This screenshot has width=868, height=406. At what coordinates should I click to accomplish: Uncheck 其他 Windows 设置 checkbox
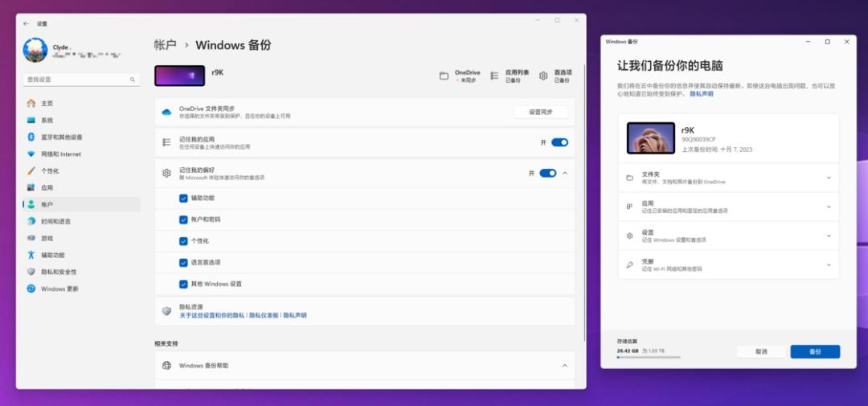click(183, 284)
